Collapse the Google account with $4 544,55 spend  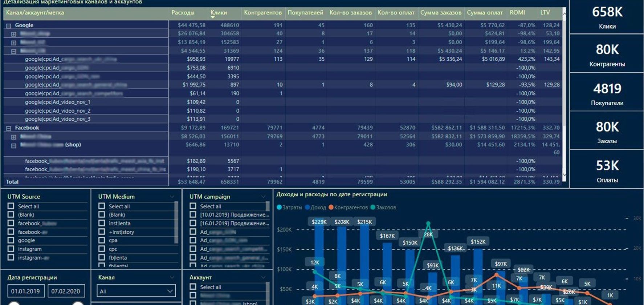13,52
